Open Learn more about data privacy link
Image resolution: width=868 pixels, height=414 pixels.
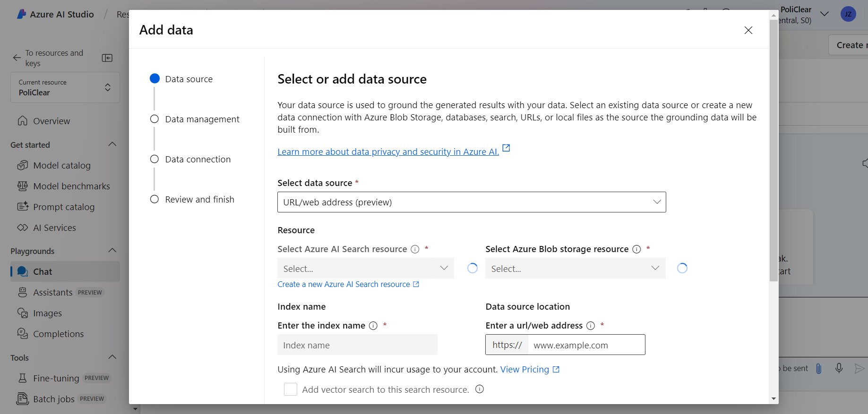tap(388, 152)
